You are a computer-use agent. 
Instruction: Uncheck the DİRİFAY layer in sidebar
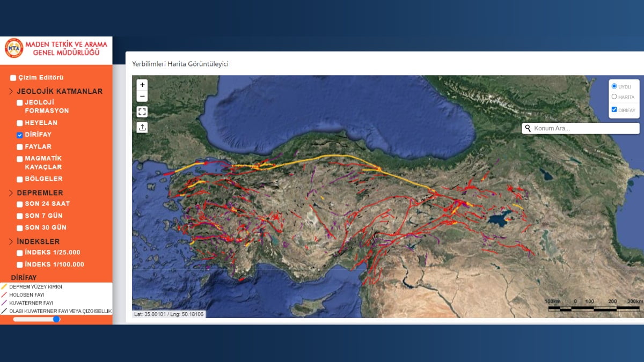click(20, 135)
